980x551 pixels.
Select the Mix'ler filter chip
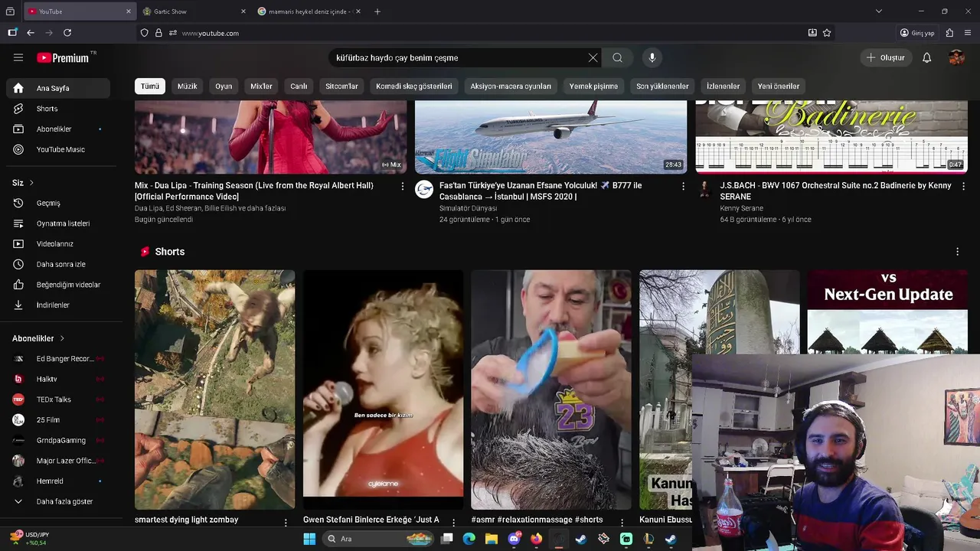(261, 86)
